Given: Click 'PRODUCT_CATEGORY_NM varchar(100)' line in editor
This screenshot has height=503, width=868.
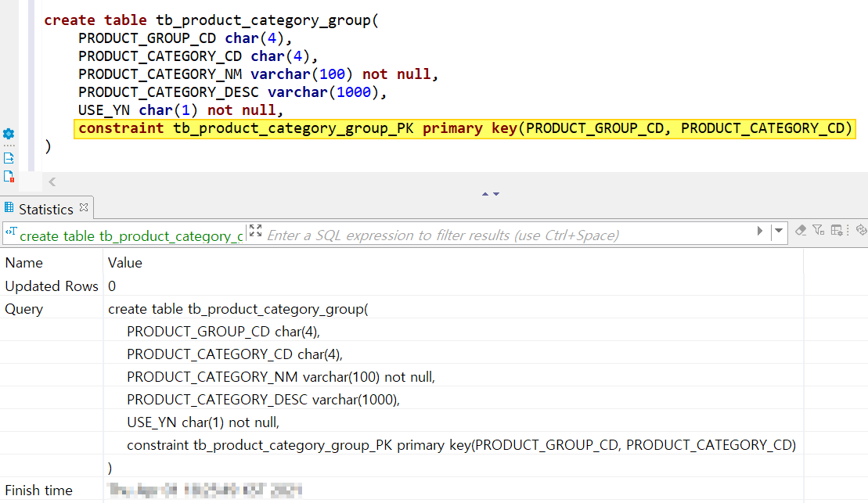Looking at the screenshot, I should point(258,74).
